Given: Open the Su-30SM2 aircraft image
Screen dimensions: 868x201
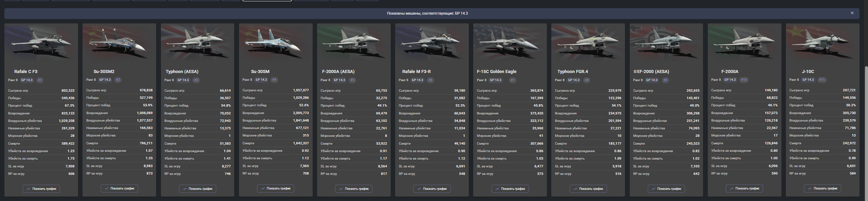Looking at the screenshot, I should point(119,43).
